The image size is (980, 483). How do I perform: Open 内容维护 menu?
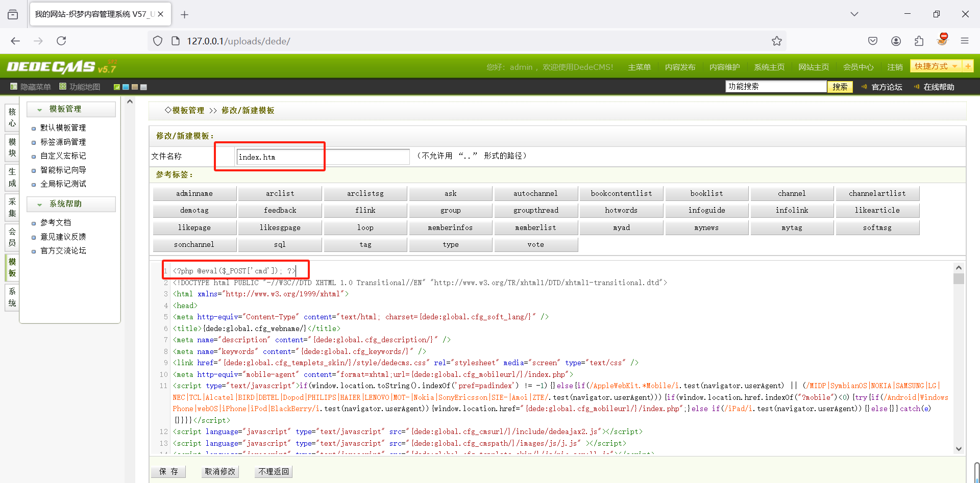(724, 67)
